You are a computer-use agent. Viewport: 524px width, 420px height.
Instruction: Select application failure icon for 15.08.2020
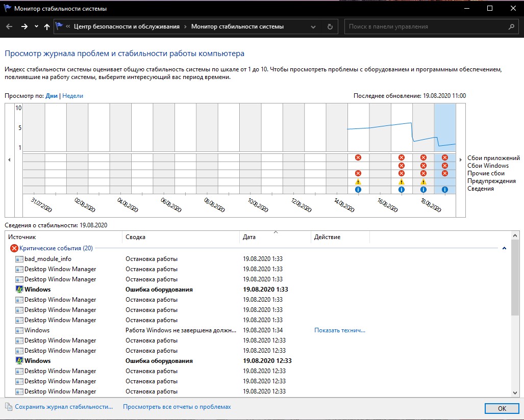358,157
